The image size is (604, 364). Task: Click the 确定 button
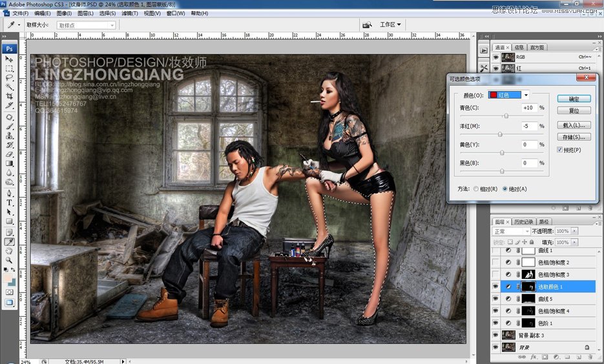pos(574,99)
